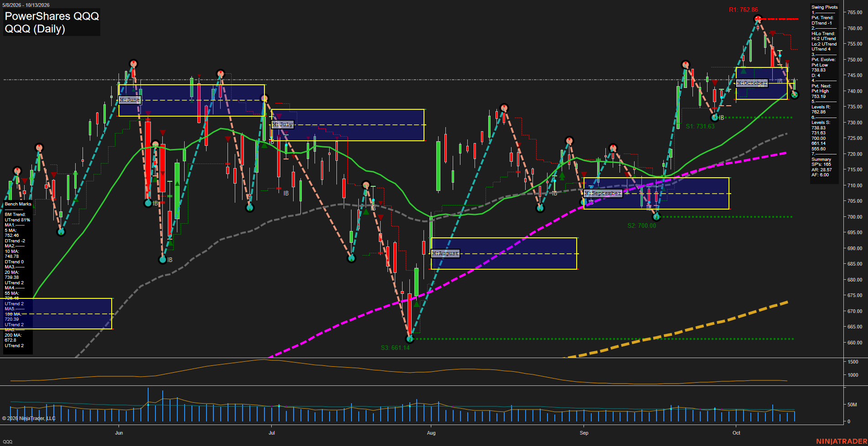This screenshot has height=446, width=868.
Task: Click the 660.00 price axis label
Action: pyautogui.click(x=855, y=343)
